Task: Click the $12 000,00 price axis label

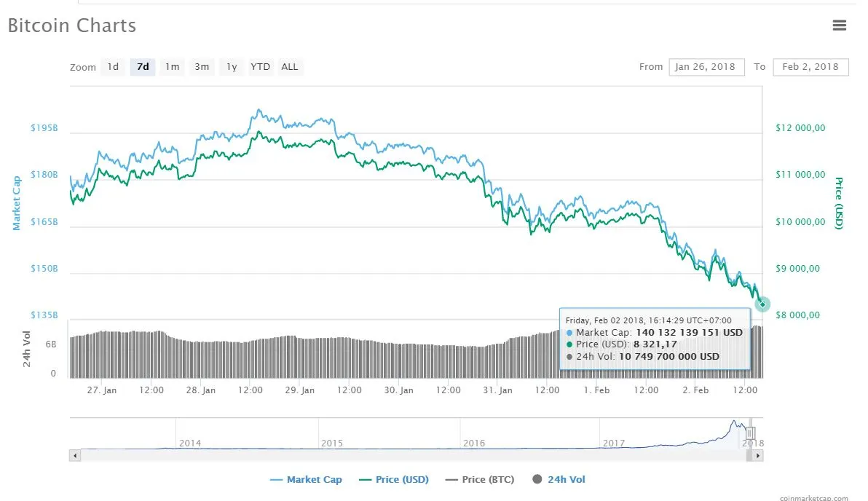Action: coord(800,128)
